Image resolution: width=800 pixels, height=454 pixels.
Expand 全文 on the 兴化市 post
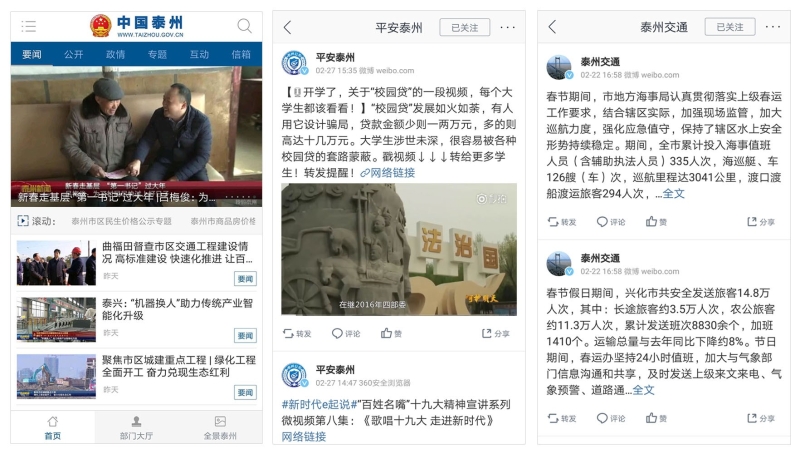pyautogui.click(x=643, y=390)
